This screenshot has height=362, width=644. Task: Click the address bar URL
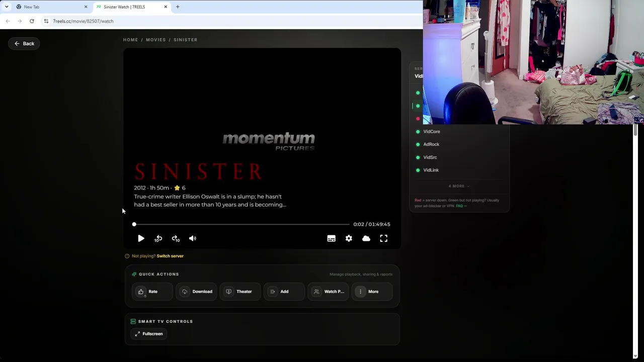[83, 21]
